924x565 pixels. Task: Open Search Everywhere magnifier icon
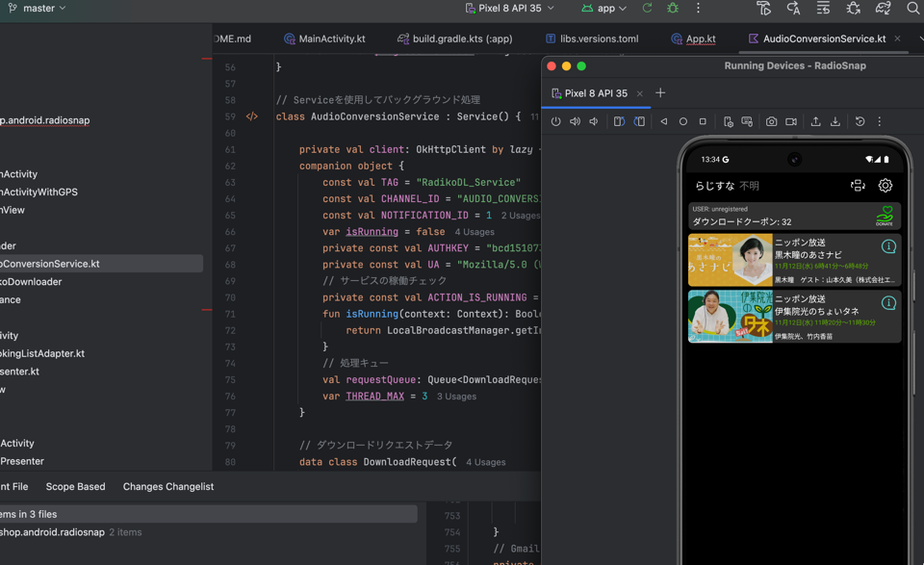912,9
